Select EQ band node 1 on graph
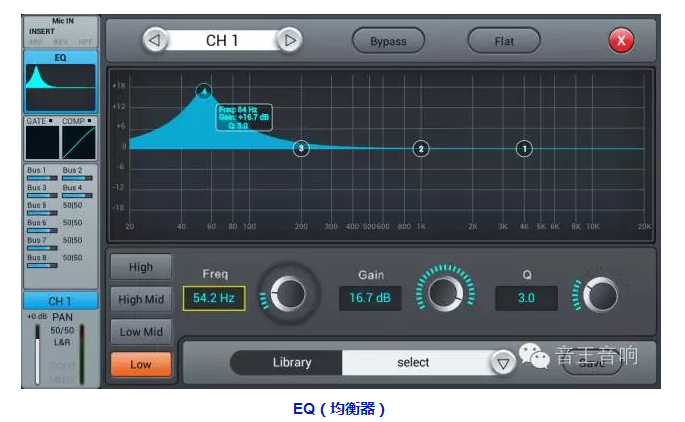This screenshot has width=685, height=422. point(524,148)
